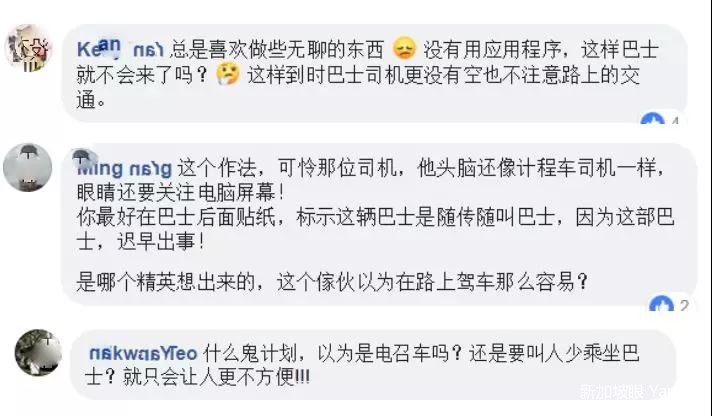Click the line 是哪个精英想出来的

(x=332, y=282)
